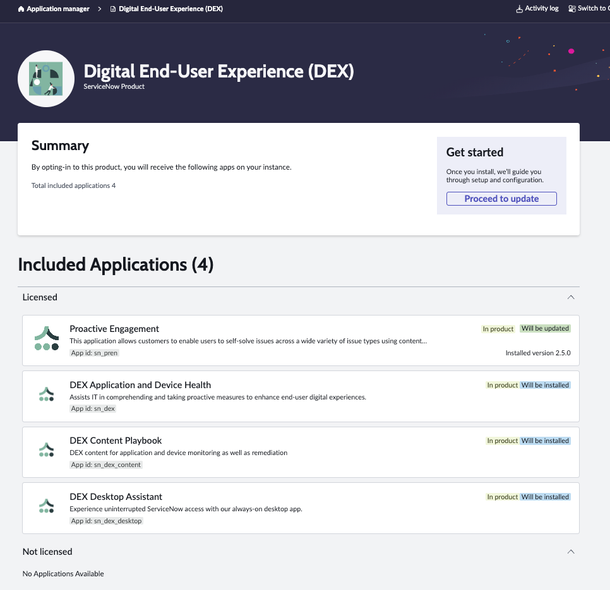Screen dimensions: 610x590
Task: Click In product badge for DEX Desktop Assistant
Action: click(x=502, y=497)
